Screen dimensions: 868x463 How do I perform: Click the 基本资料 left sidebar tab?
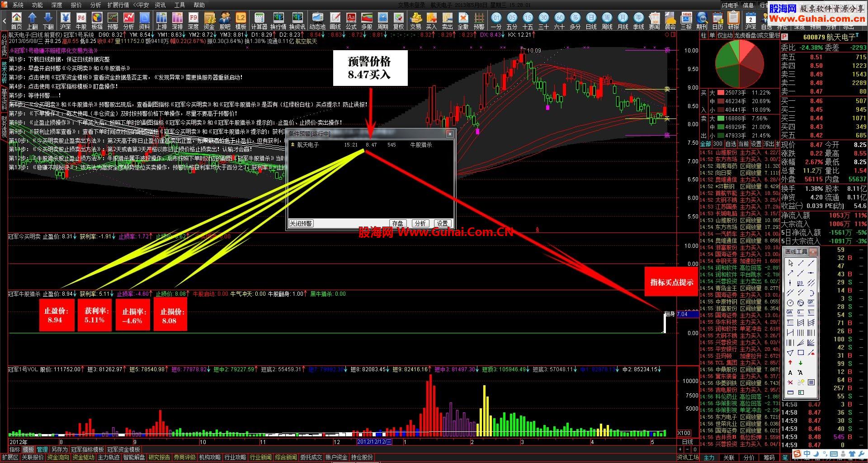(4, 99)
